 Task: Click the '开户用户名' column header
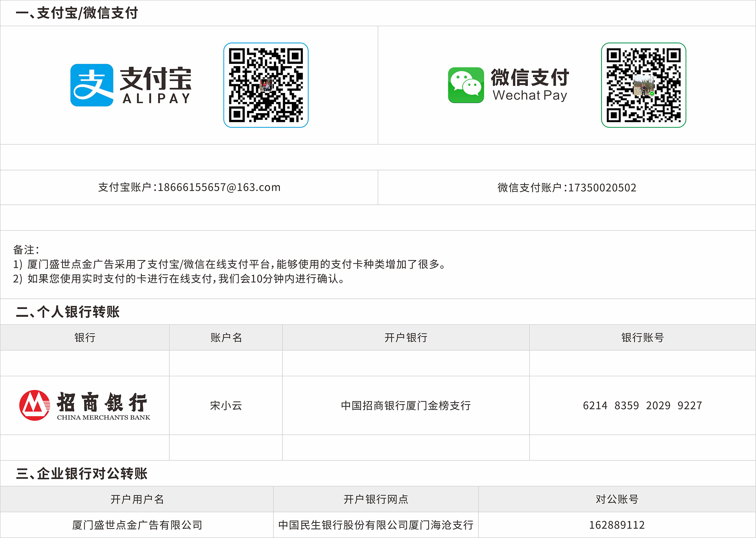(137, 499)
